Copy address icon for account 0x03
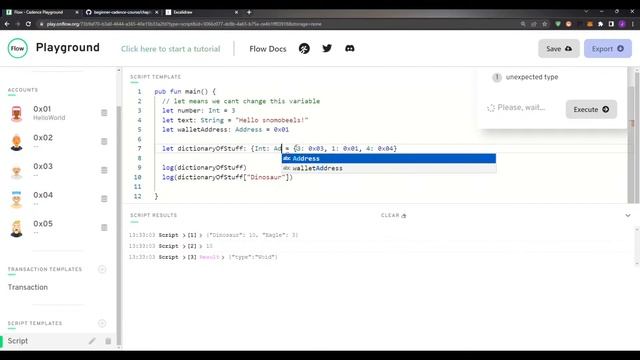Viewport: 640px width, 360px height. point(104,170)
